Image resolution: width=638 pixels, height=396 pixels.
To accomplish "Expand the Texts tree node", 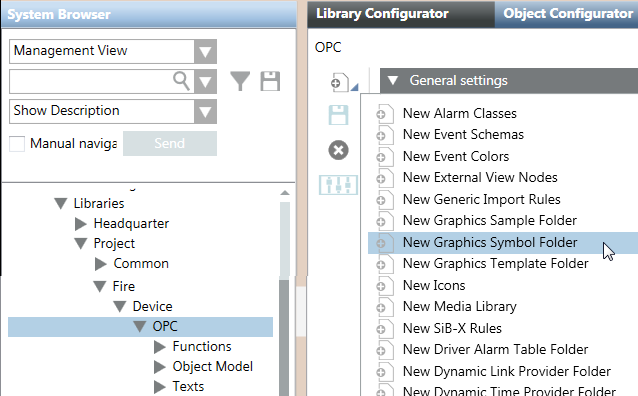I will [x=160, y=387].
